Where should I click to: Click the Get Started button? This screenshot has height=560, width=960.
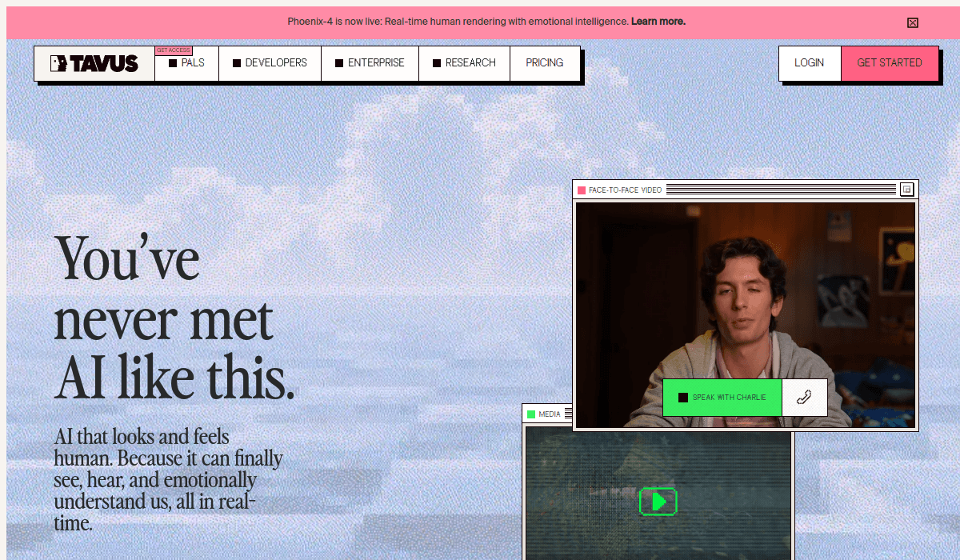pyautogui.click(x=890, y=63)
